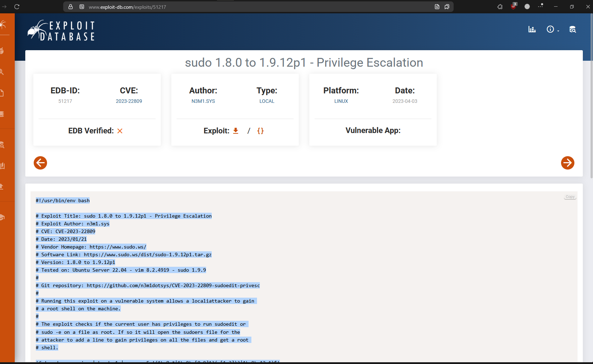Go to previous exploit with left arrow
The height and width of the screenshot is (364, 593).
40,163
